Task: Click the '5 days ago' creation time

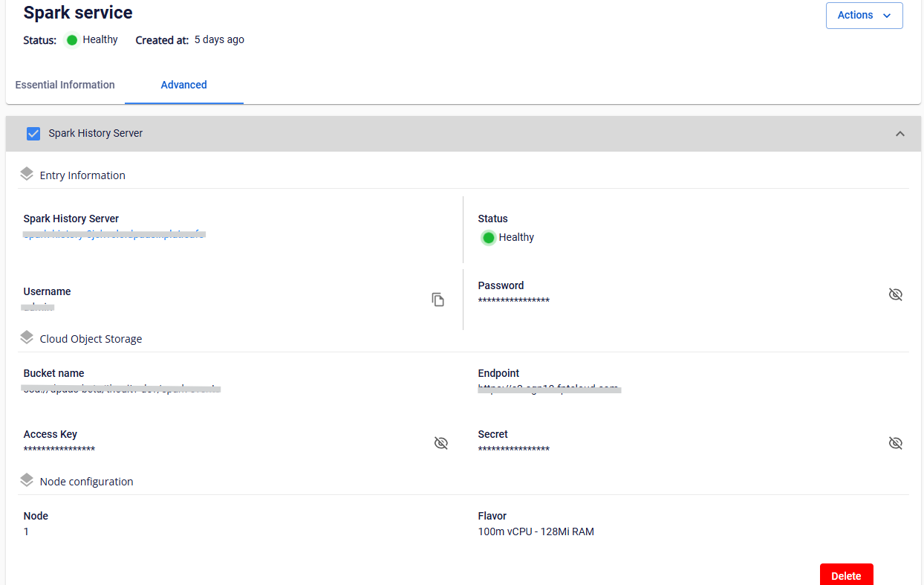Action: point(219,39)
